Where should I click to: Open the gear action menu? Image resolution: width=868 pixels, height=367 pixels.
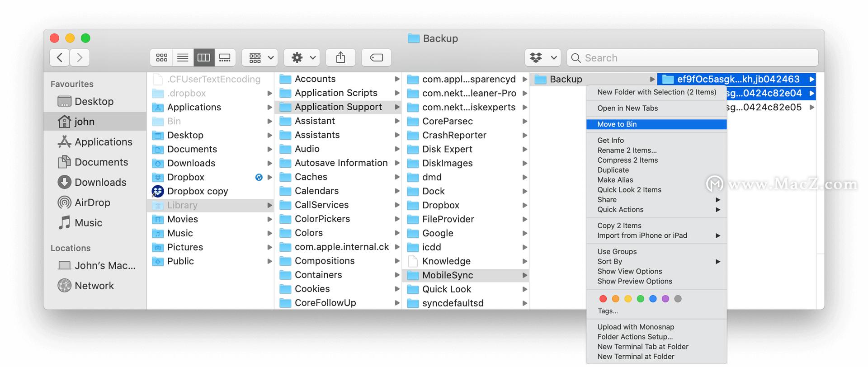coord(302,57)
